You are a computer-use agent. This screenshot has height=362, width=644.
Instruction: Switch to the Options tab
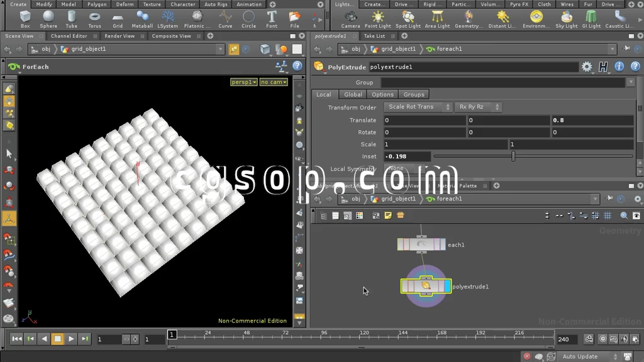coord(382,94)
